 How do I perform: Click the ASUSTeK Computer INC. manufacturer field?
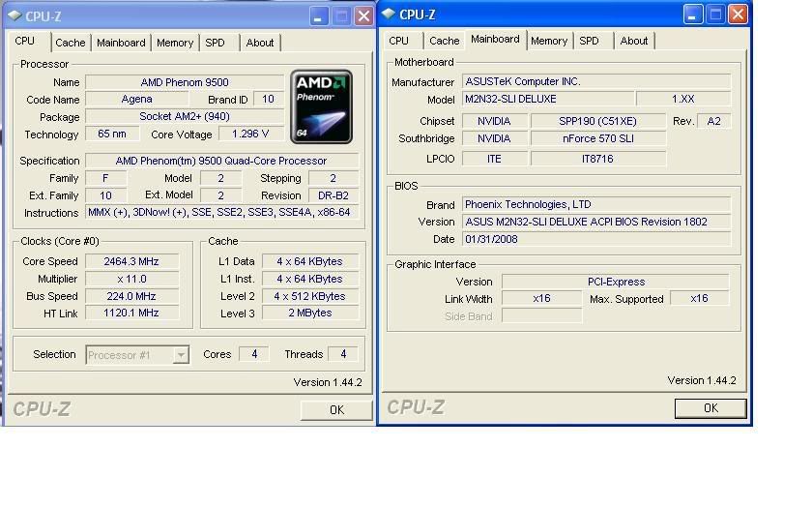click(596, 81)
